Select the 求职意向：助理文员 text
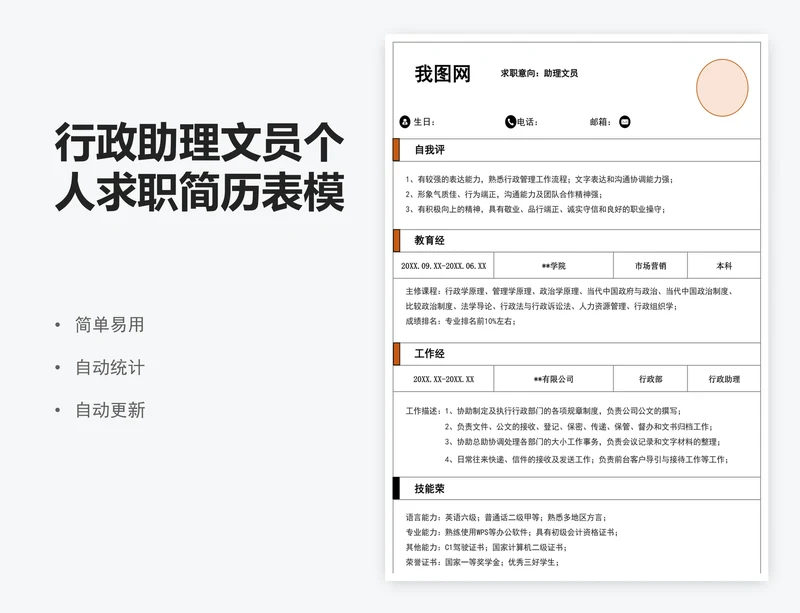The image size is (800, 613). pyautogui.click(x=539, y=73)
